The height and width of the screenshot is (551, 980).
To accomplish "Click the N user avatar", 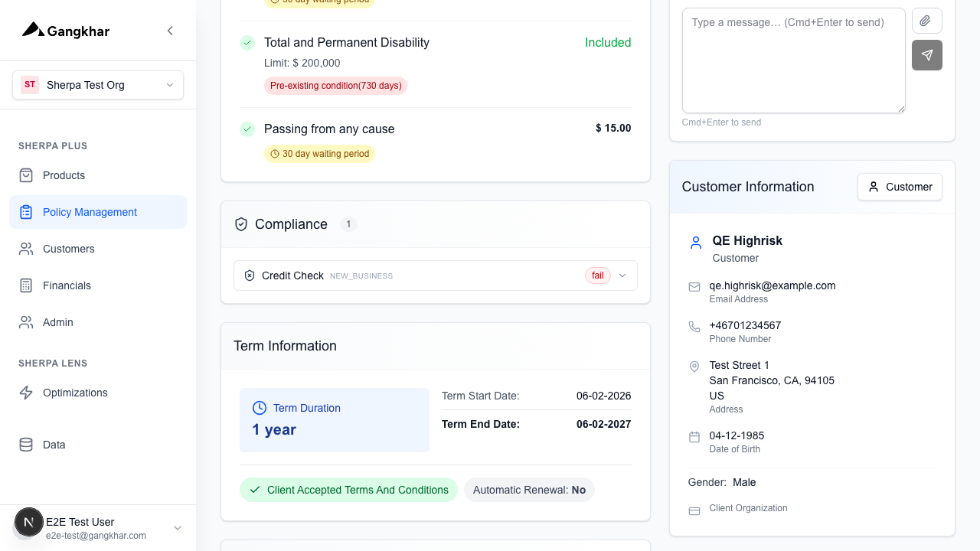I will coord(29,523).
